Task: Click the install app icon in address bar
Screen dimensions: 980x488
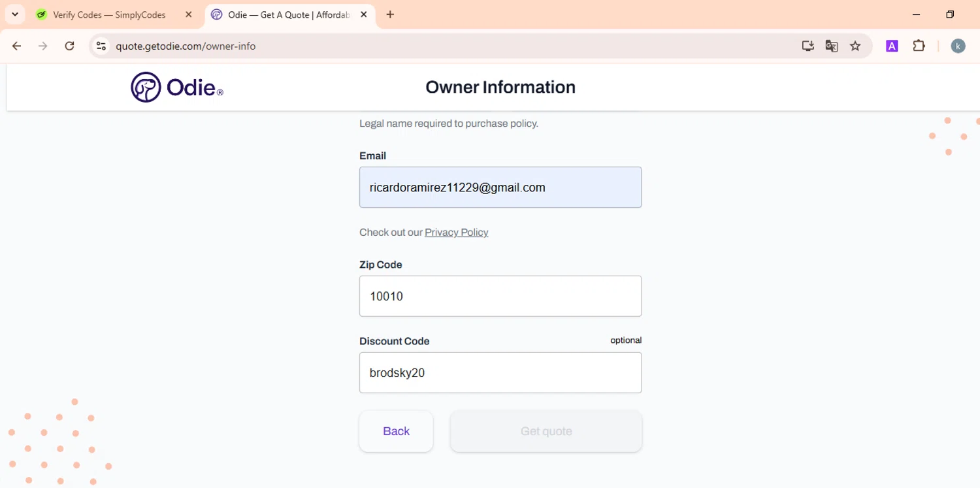Action: tap(808, 46)
